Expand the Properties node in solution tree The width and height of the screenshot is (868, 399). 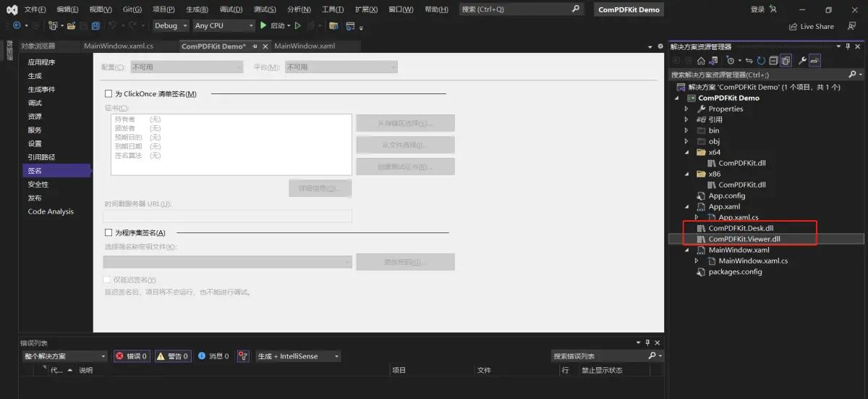click(686, 109)
